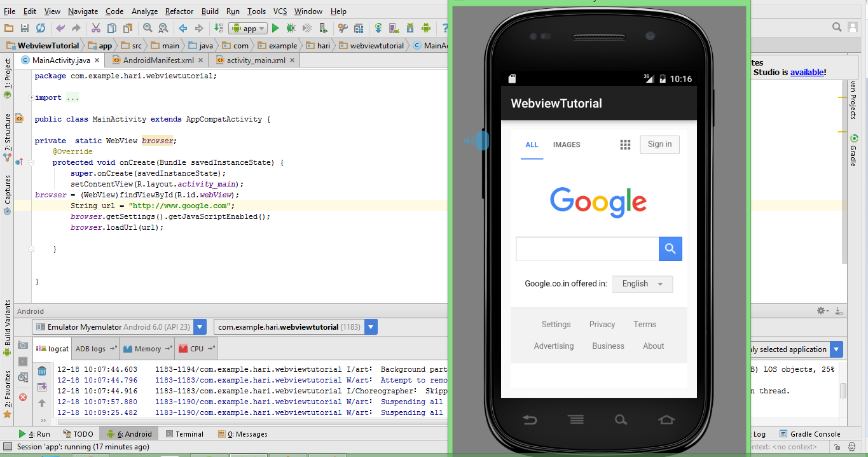Click the Sign in button in emulator
Image resolution: width=868 pixels, height=457 pixels.
[x=659, y=144]
